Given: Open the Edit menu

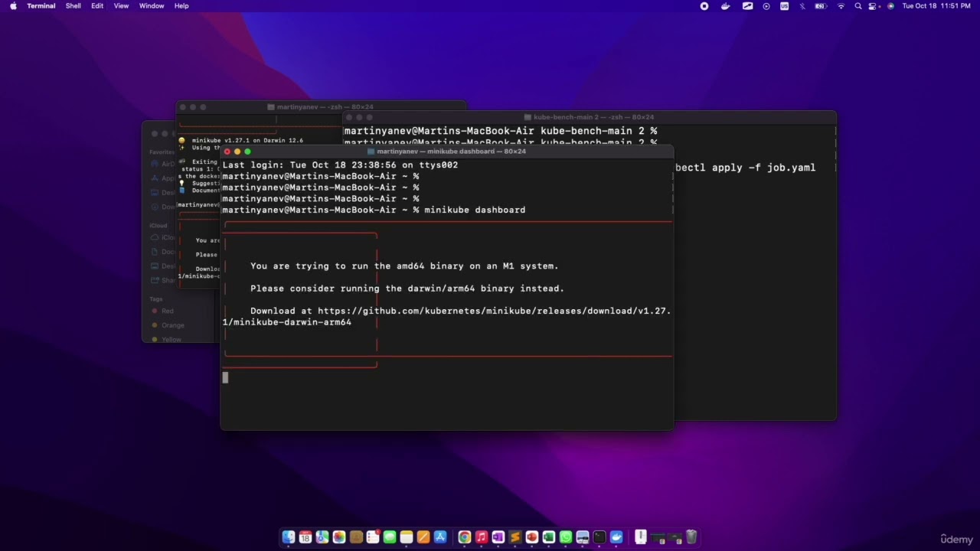Looking at the screenshot, I should point(97,6).
